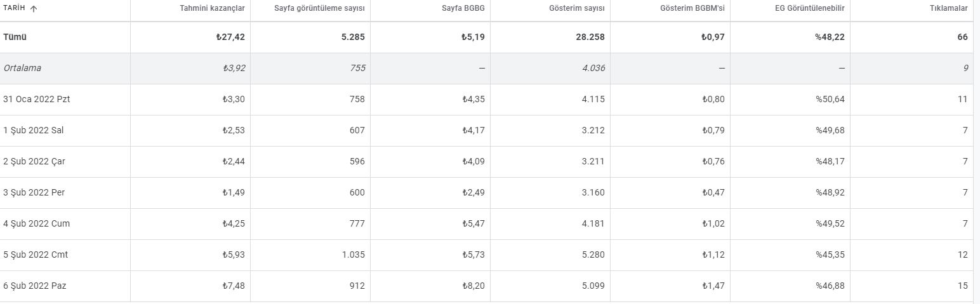Sort by Gösterim sayısı column header
This screenshot has height=304, width=980.
[x=577, y=8]
